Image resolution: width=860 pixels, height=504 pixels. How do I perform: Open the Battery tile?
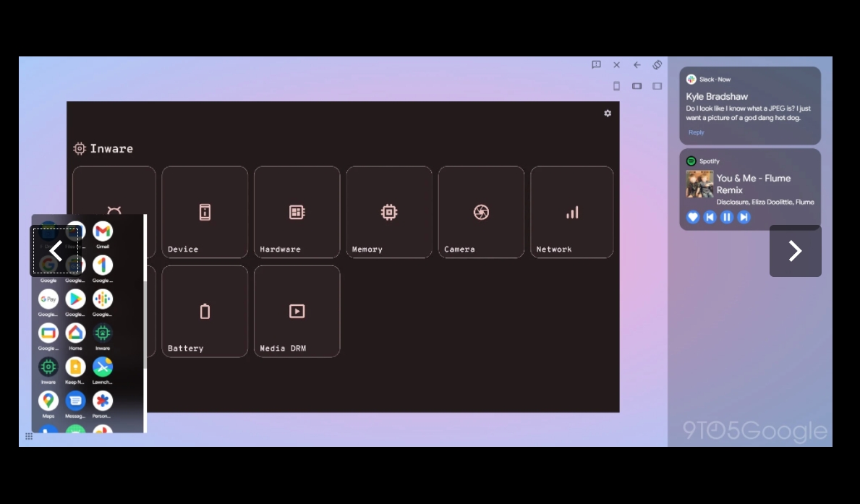click(x=205, y=312)
